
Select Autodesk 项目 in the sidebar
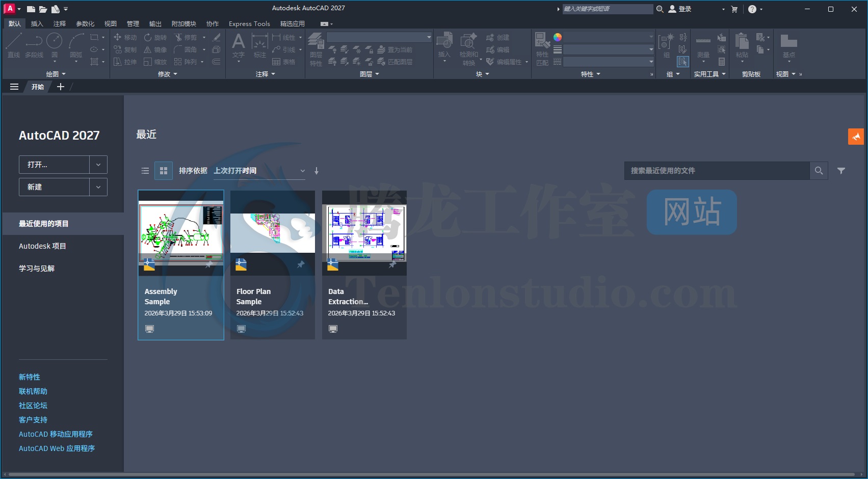(42, 246)
